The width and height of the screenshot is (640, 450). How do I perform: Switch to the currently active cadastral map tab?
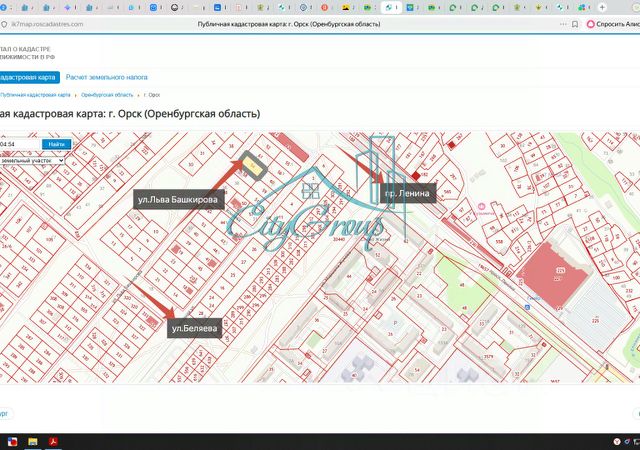[391, 7]
